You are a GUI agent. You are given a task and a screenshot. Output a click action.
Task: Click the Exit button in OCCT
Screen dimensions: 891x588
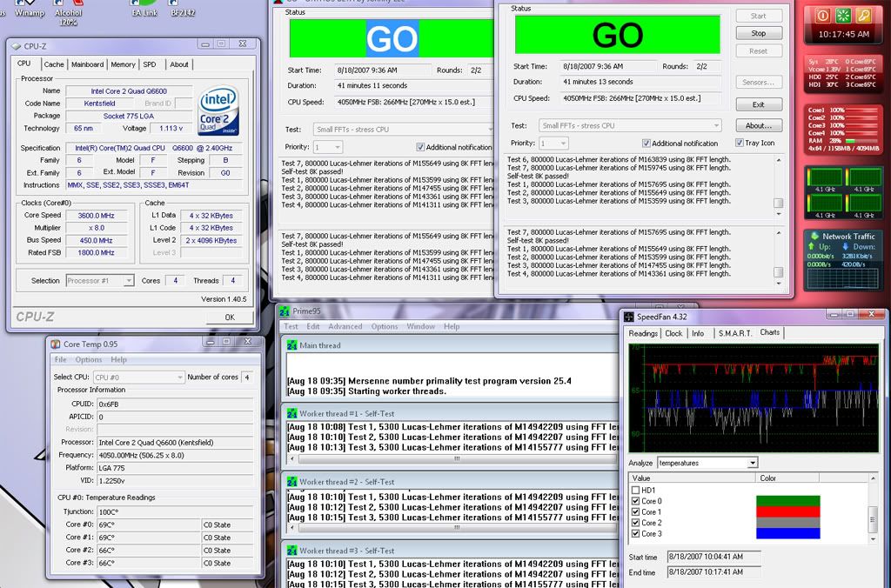[x=759, y=104]
